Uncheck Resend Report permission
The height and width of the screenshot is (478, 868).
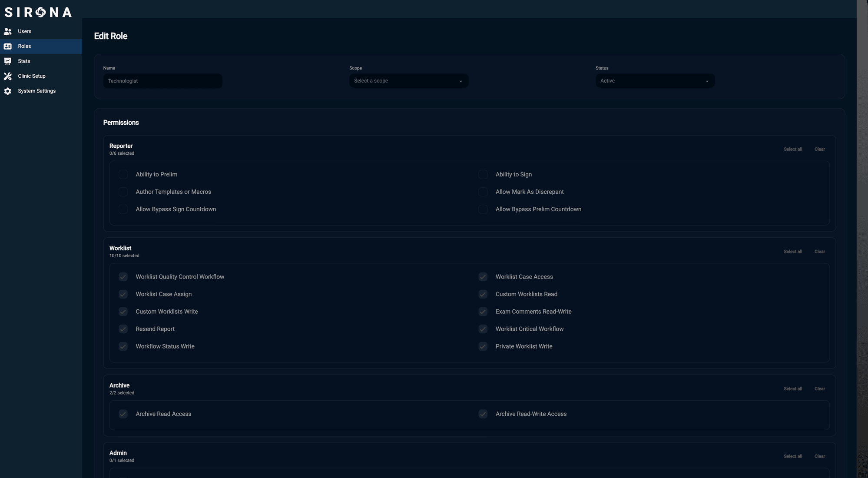(123, 329)
